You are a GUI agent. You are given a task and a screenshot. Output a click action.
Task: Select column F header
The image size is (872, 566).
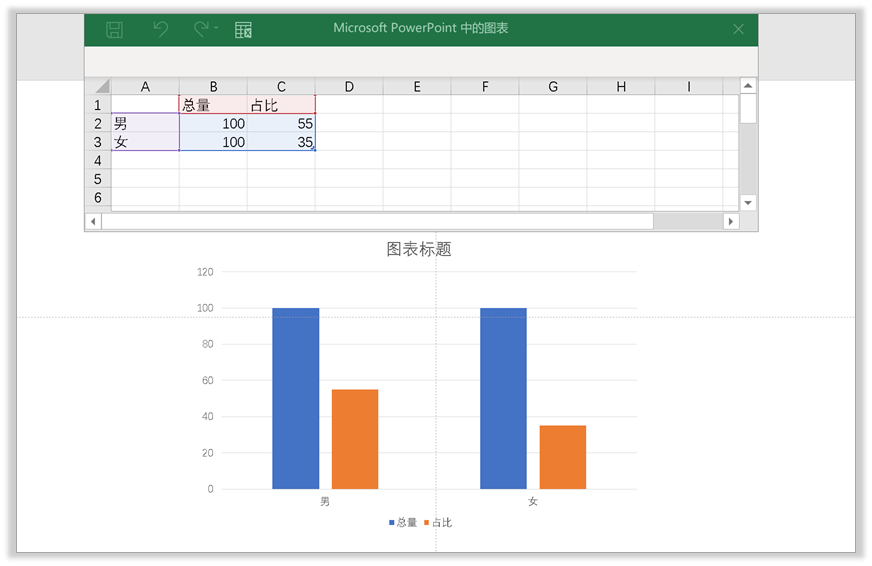pyautogui.click(x=484, y=86)
